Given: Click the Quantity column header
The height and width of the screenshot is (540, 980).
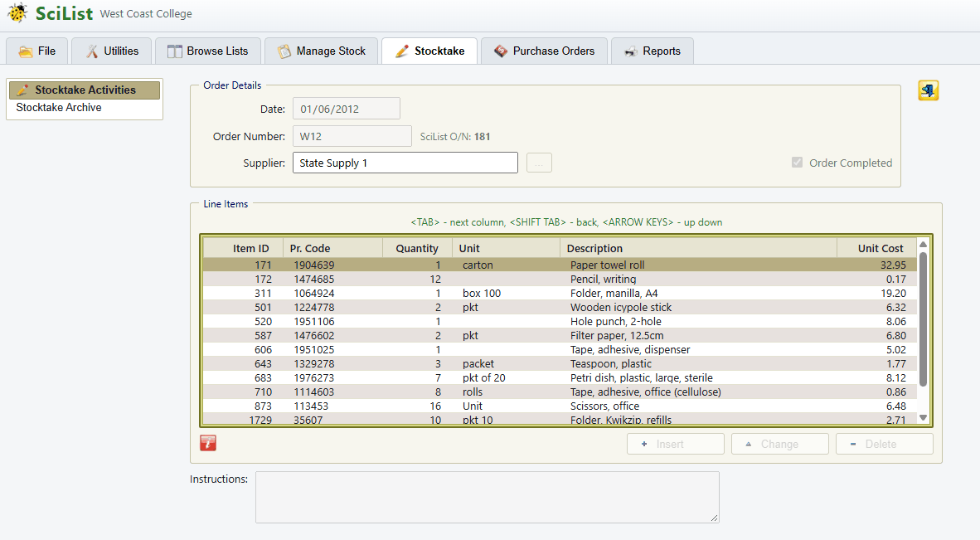Looking at the screenshot, I should point(418,248).
